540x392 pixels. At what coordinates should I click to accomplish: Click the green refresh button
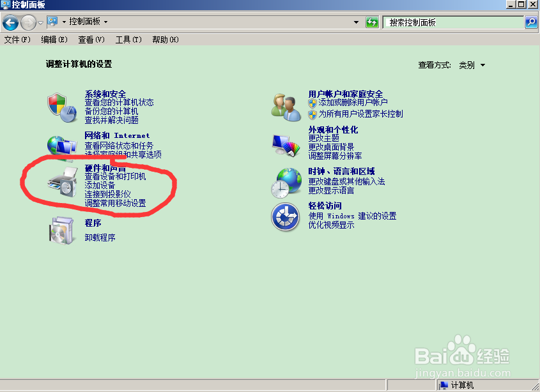pos(372,23)
